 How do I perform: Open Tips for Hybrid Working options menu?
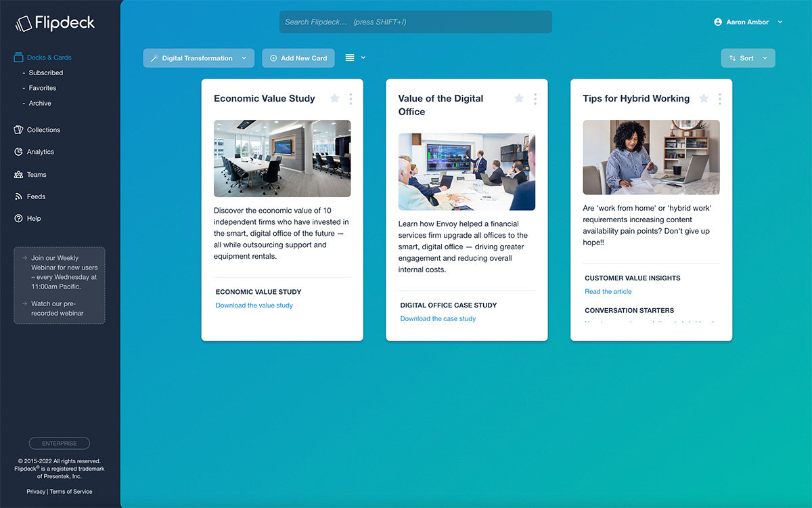pos(720,99)
